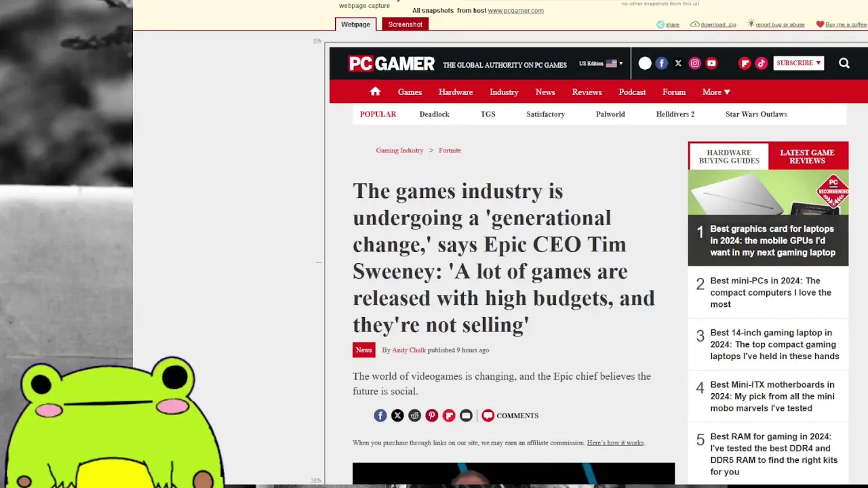Click the report bug or abuse link
The width and height of the screenshot is (868, 488).
tap(780, 24)
